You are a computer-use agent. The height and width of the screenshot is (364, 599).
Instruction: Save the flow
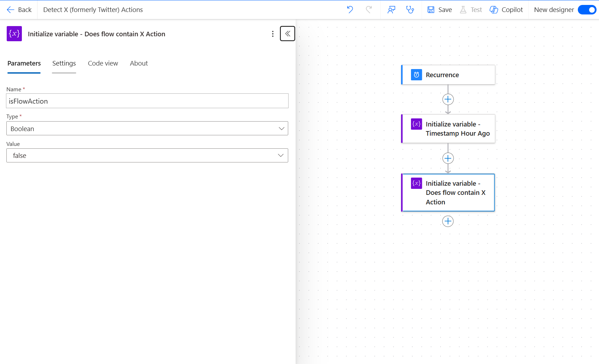click(439, 10)
